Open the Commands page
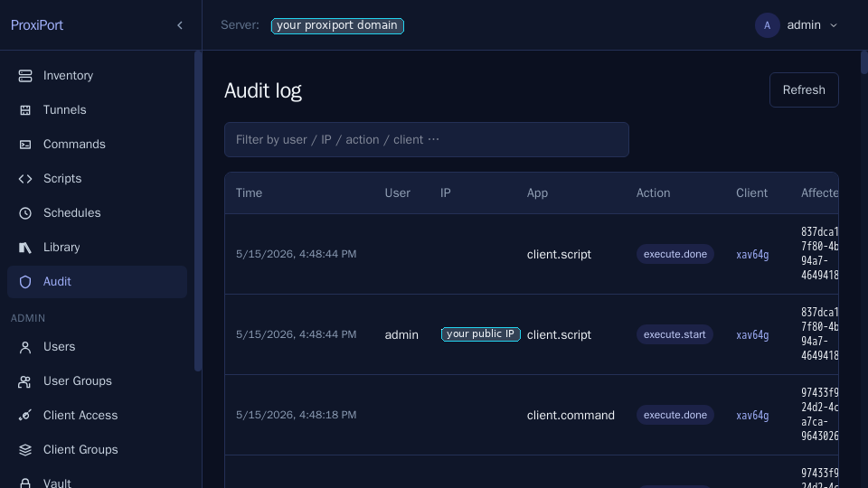This screenshot has width=868, height=488. [x=97, y=145]
